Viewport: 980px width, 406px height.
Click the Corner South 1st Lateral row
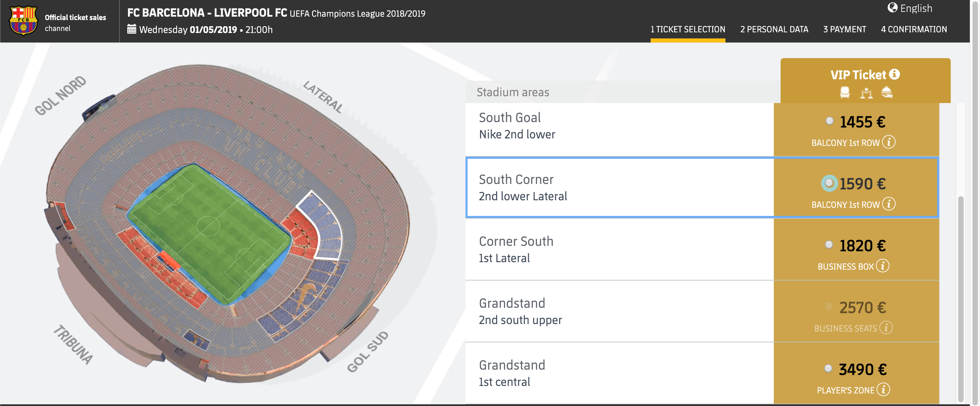(x=702, y=249)
